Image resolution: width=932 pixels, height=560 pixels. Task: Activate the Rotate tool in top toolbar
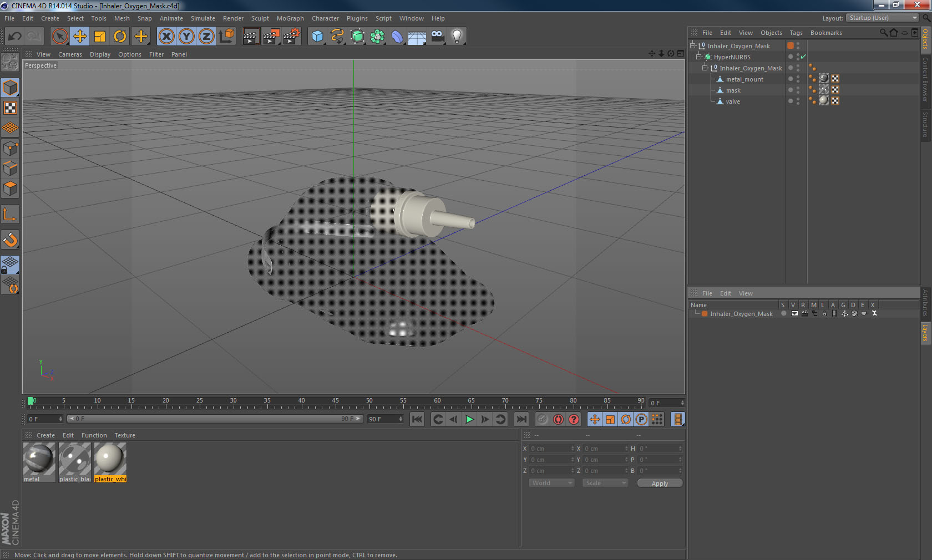(x=120, y=37)
